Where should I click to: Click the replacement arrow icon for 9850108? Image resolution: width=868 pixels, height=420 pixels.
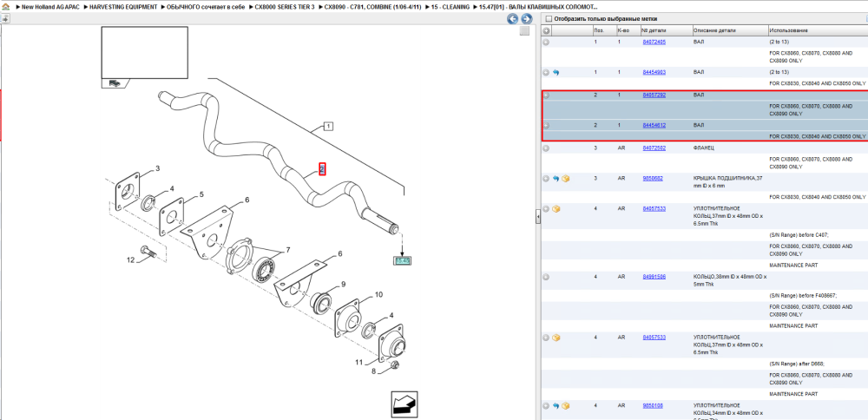pyautogui.click(x=556, y=405)
